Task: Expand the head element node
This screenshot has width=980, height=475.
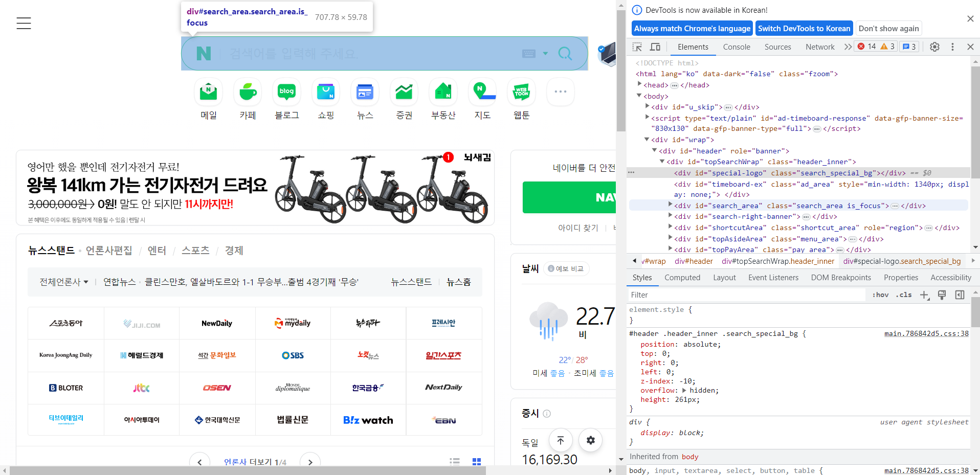Action: pyautogui.click(x=639, y=84)
